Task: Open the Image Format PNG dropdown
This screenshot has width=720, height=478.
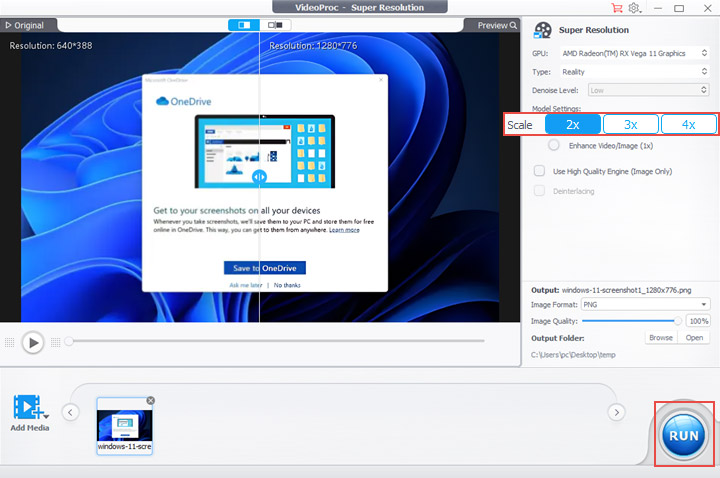Action: click(645, 304)
